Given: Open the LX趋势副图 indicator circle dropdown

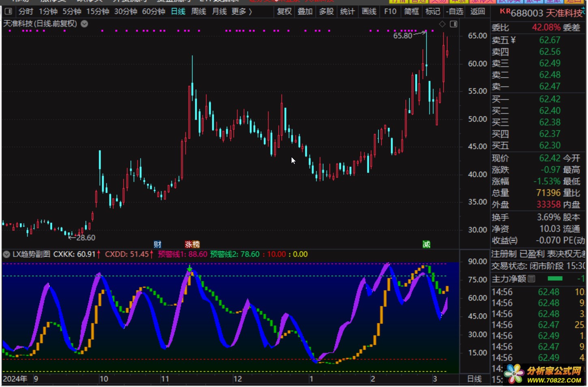Looking at the screenshot, I should click(6, 254).
